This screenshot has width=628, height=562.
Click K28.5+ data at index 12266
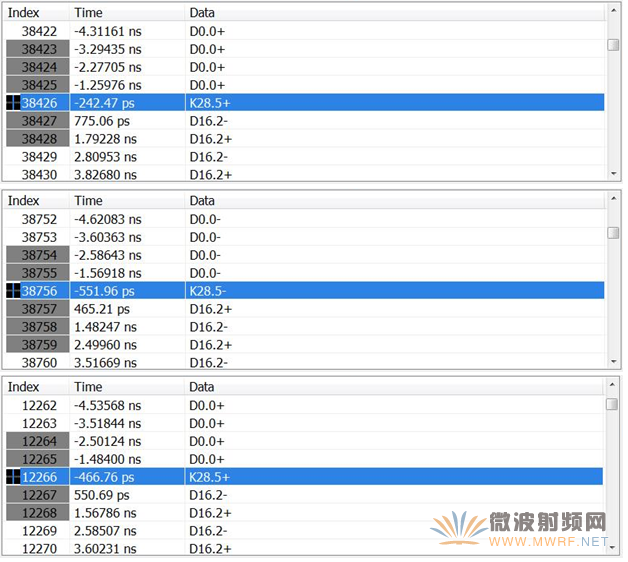click(x=209, y=477)
